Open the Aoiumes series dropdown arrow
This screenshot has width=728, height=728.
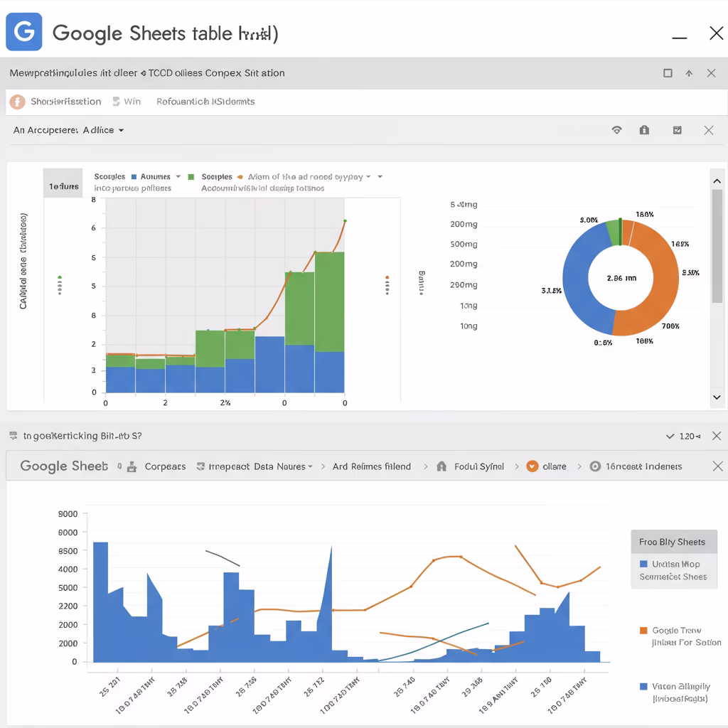[x=178, y=176]
